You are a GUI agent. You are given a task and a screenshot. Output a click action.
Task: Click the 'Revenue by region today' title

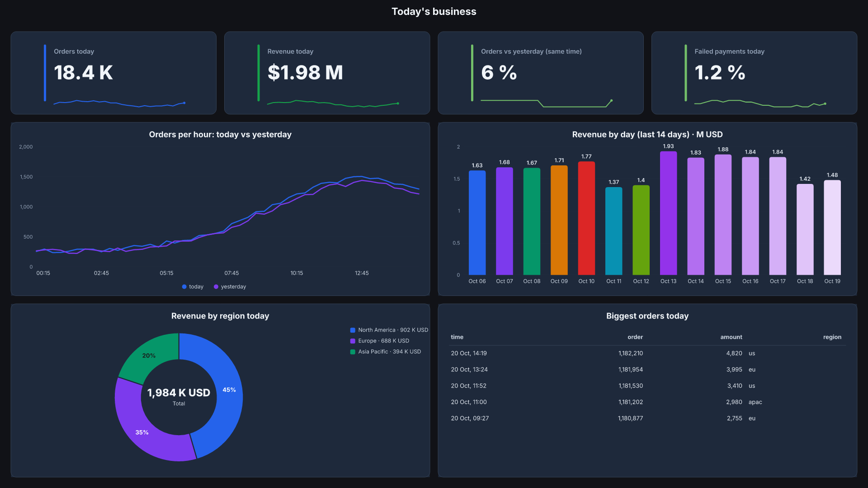[220, 316]
